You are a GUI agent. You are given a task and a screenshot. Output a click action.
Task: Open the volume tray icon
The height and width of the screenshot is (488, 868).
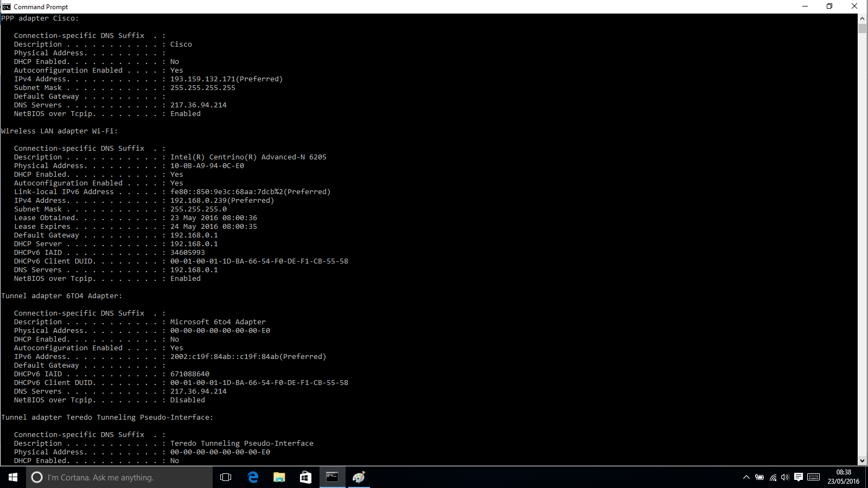click(785, 477)
